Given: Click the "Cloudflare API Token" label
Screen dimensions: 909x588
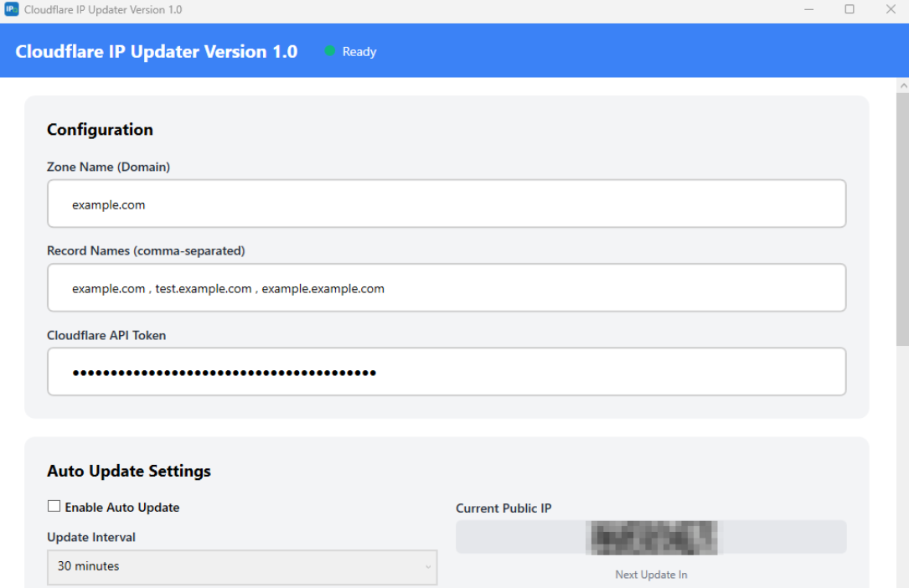Looking at the screenshot, I should [x=106, y=335].
